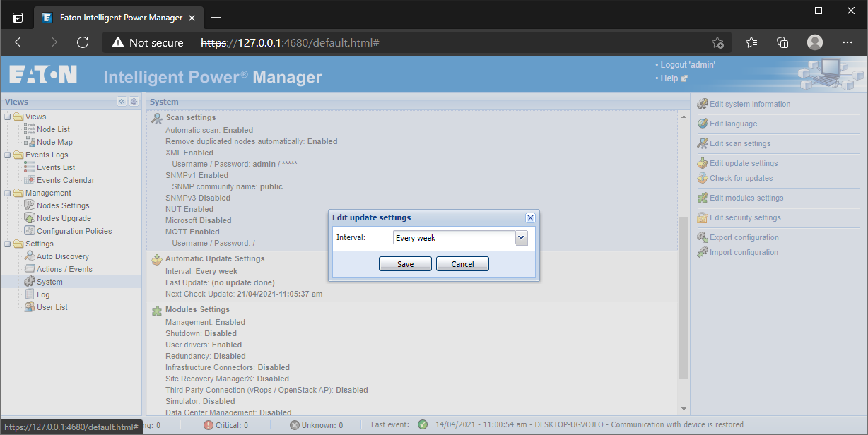Image resolution: width=868 pixels, height=435 pixels.
Task: Click the Edit scan settings icon
Action: (703, 143)
